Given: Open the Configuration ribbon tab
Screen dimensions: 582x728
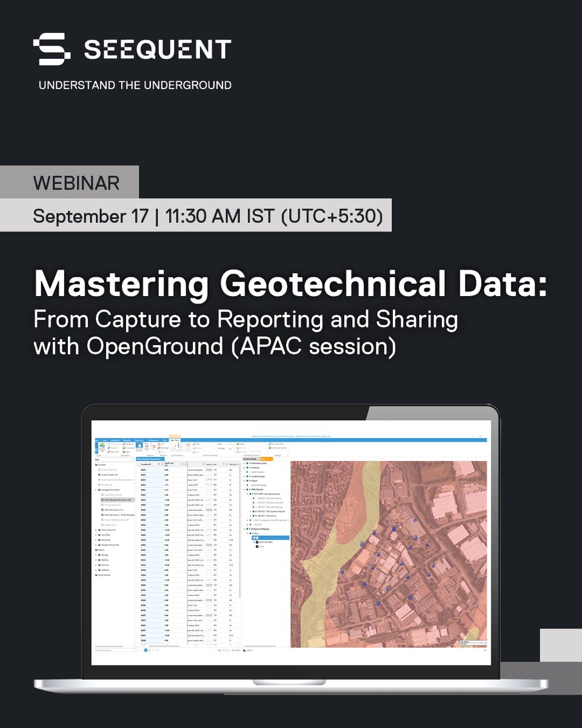Looking at the screenshot, I should click(x=153, y=440).
